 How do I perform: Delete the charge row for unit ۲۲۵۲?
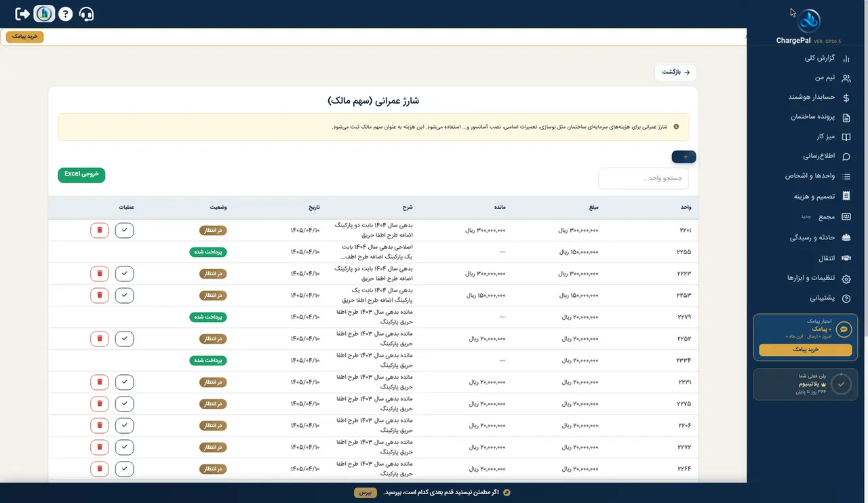tap(100, 338)
